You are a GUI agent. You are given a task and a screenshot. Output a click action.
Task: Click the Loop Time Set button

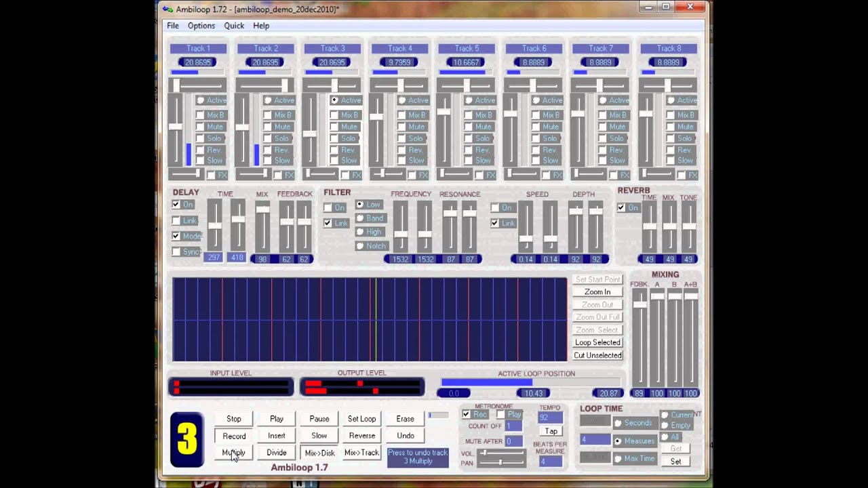(x=676, y=462)
